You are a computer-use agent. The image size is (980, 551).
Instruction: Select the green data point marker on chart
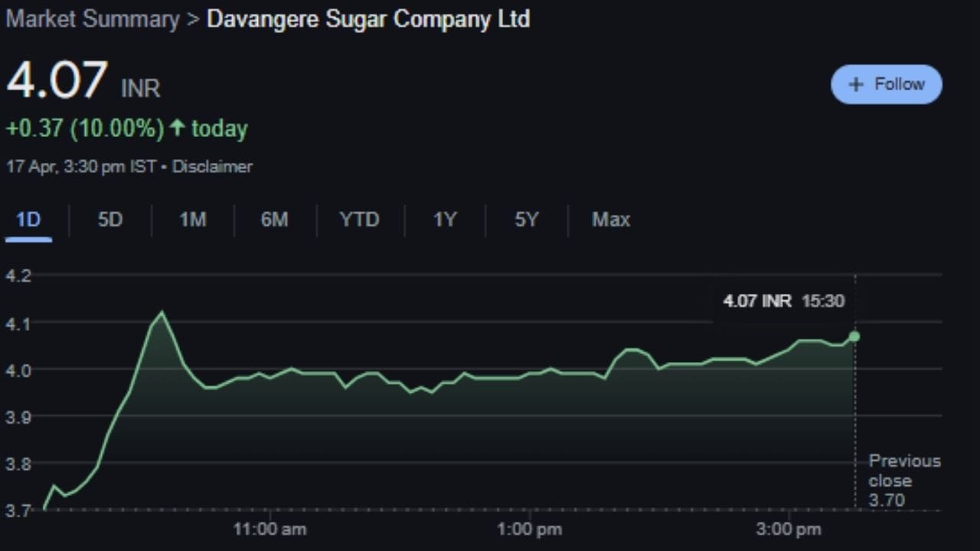click(x=854, y=336)
